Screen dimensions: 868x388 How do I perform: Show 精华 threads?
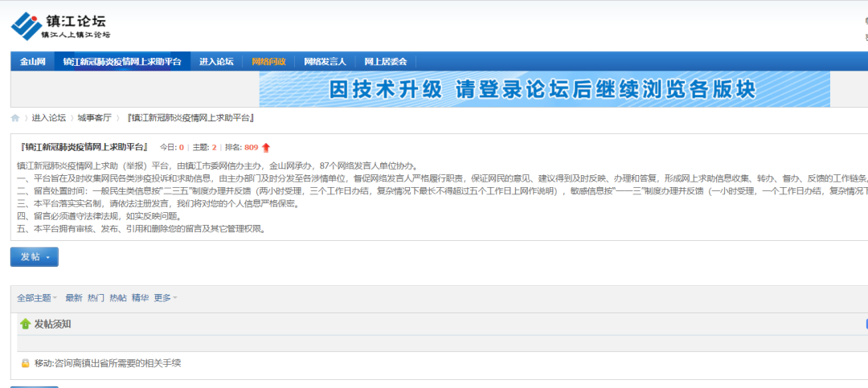[x=140, y=298]
